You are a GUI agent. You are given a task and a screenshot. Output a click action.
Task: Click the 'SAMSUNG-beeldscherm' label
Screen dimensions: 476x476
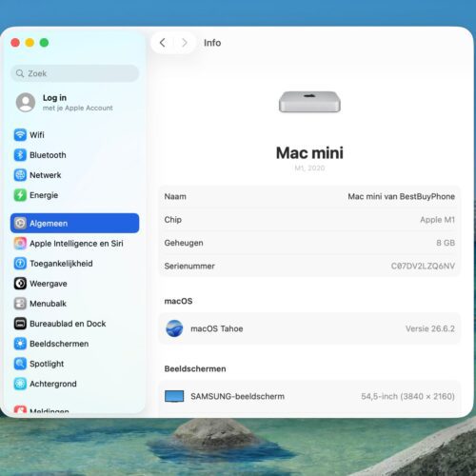pyautogui.click(x=237, y=396)
